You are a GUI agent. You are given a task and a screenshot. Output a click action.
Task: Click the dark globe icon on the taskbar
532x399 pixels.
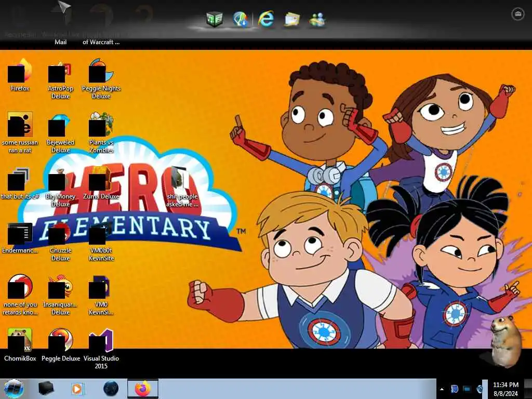tap(111, 389)
